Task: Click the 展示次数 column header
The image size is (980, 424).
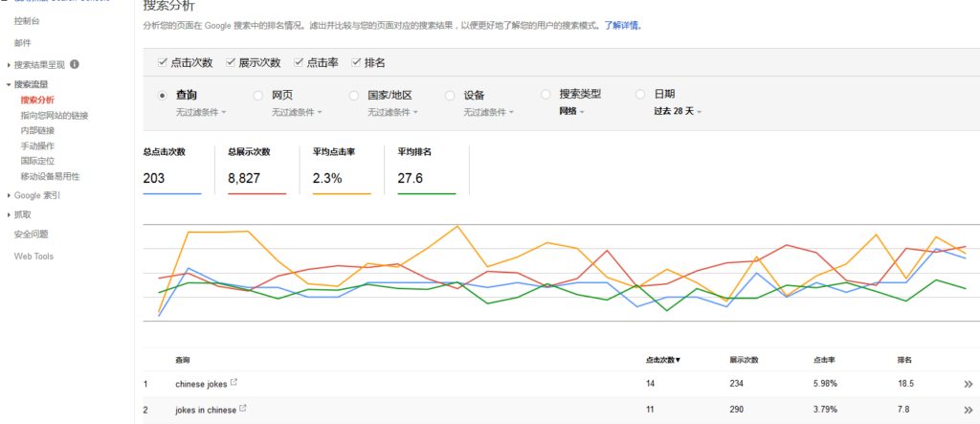Action: [x=744, y=360]
